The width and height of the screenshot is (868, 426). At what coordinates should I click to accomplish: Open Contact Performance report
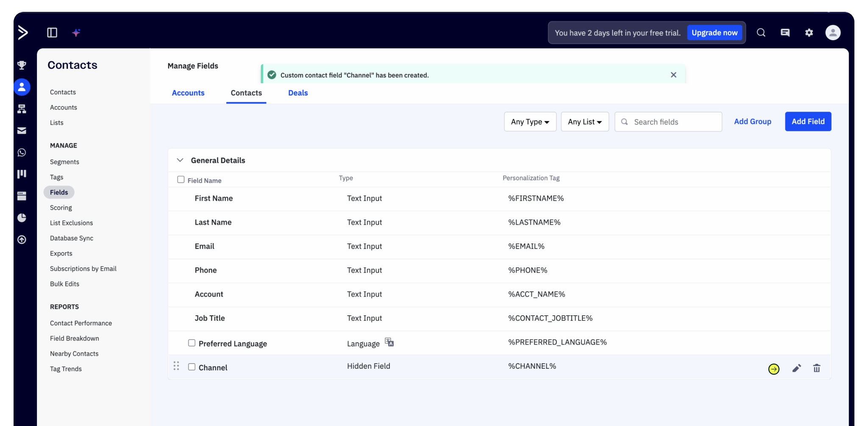pos(81,323)
